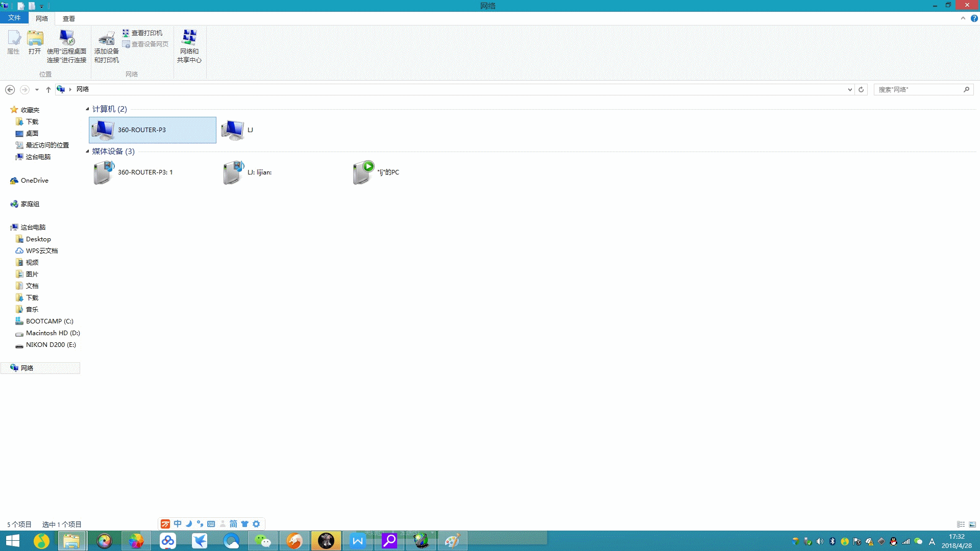
Task: Collapse the 计算机 (2) group
Action: pos(87,109)
